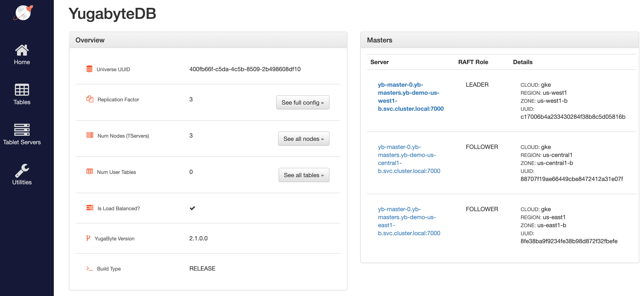Open the us-central1 follower master link

409,159
